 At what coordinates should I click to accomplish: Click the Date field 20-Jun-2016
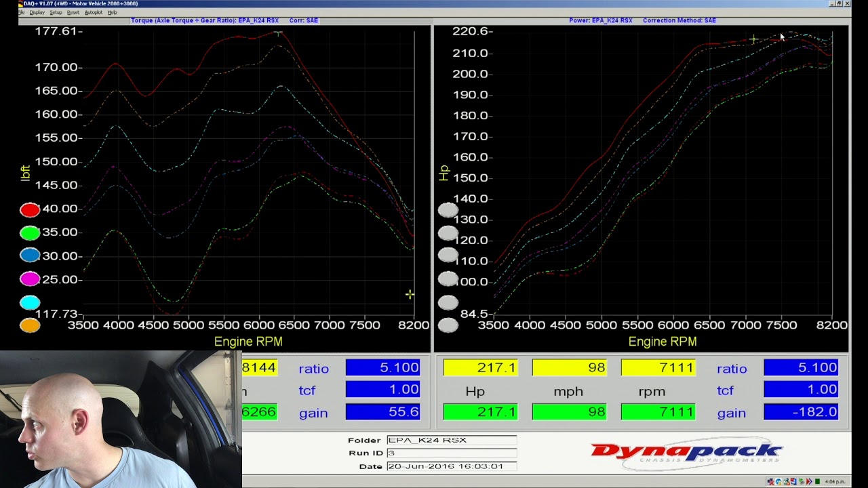(452, 466)
